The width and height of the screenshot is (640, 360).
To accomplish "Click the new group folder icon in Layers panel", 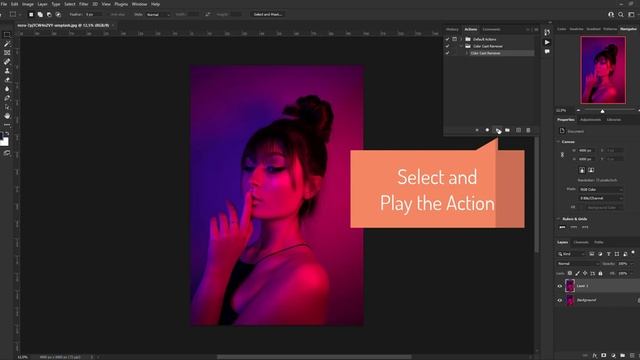I will 622,356.
